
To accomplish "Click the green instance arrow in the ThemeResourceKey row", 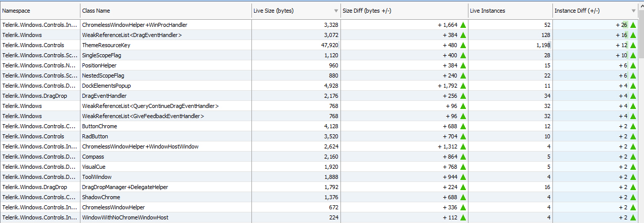I will coord(633,45).
